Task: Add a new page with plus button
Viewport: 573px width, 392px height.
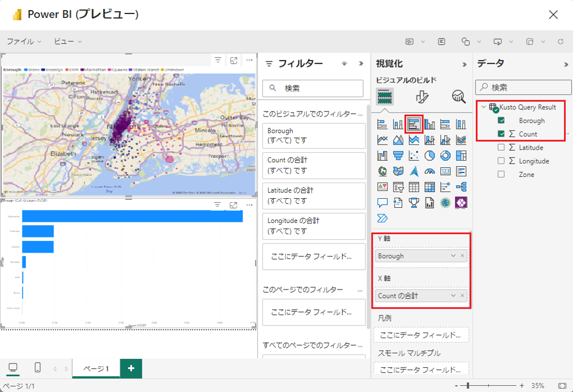Action: 131,368
